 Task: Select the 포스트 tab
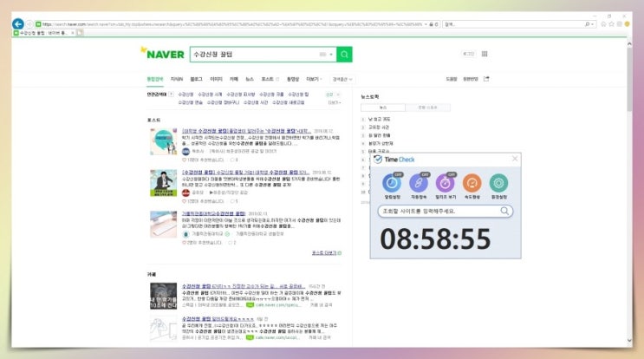pyautogui.click(x=267, y=79)
